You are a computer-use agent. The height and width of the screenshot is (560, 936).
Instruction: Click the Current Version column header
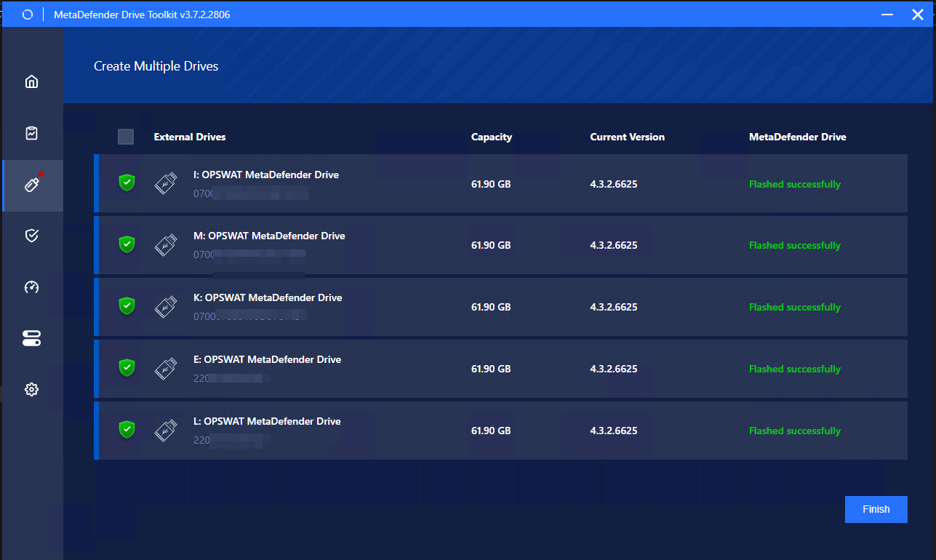coord(628,137)
